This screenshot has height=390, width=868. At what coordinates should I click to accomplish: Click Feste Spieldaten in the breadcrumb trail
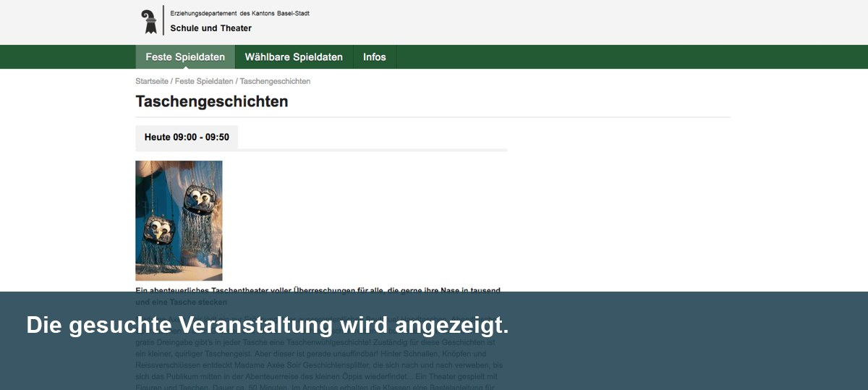point(204,81)
